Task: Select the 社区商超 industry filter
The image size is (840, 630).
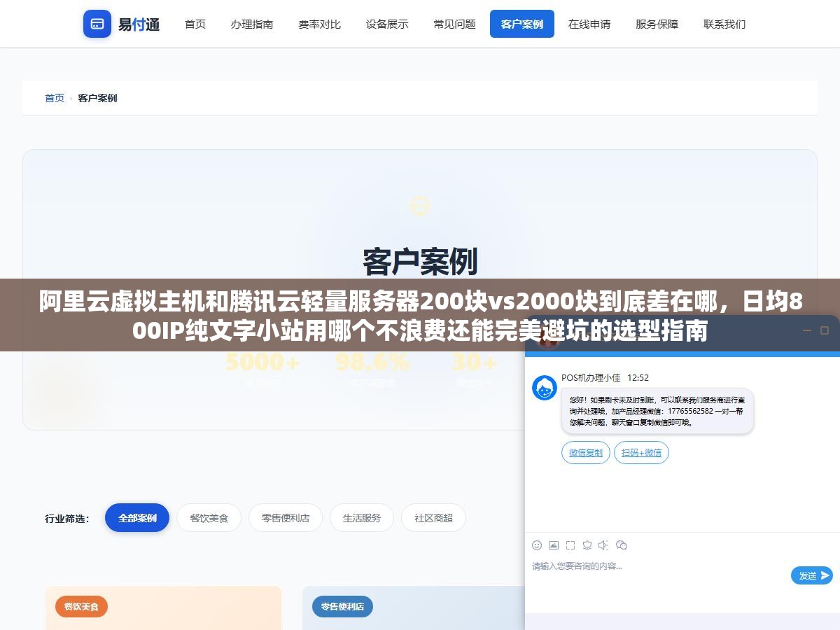Action: pos(433,518)
